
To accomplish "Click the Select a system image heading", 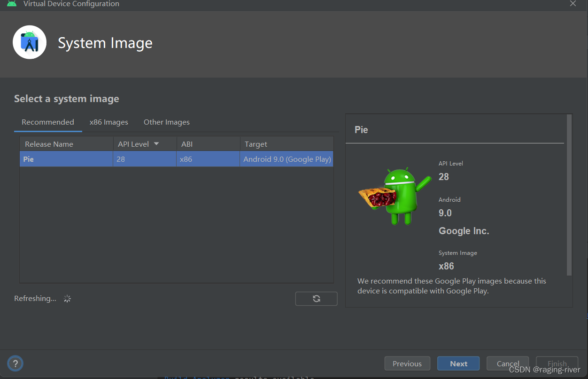I will [x=67, y=99].
